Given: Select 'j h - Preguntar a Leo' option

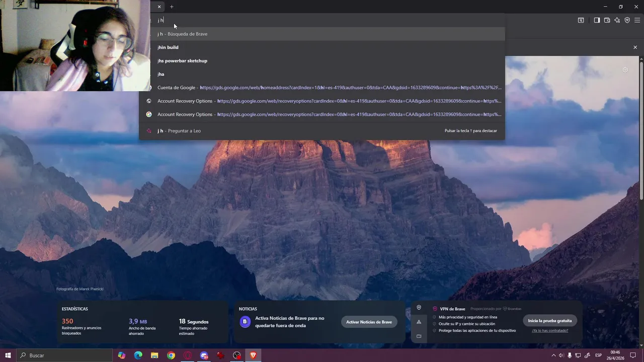Looking at the screenshot, I should 322,131.
